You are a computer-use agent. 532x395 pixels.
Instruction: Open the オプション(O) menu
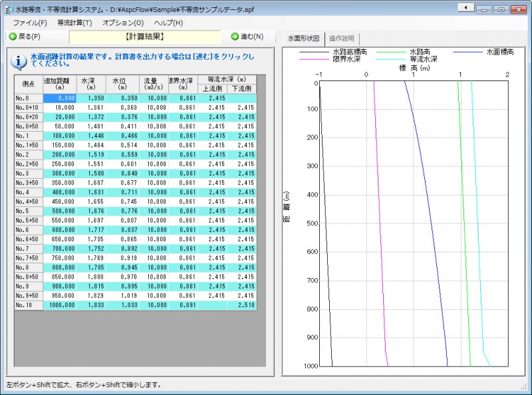click(x=123, y=23)
